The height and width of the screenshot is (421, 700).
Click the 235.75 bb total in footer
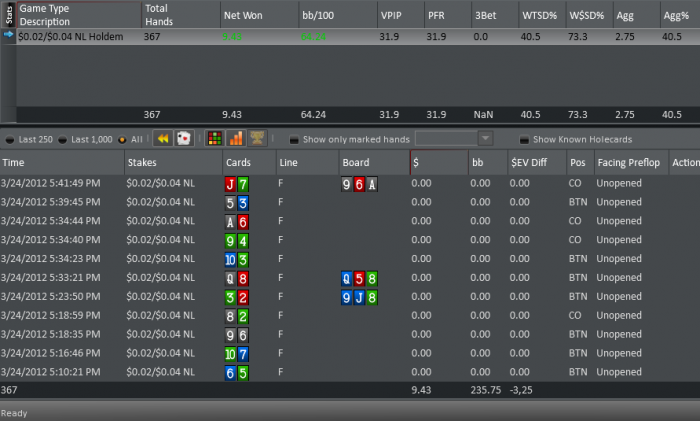coord(486,390)
